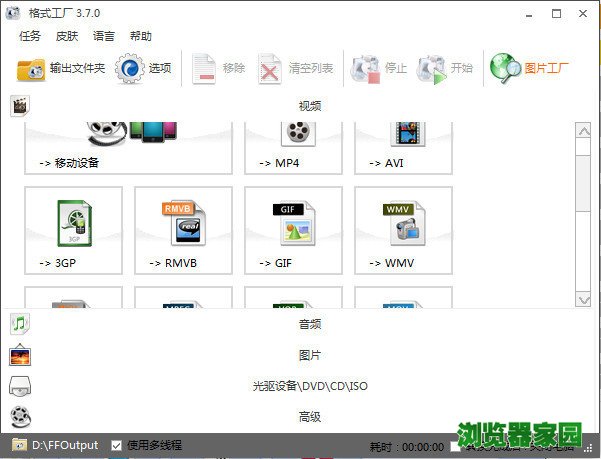Image resolution: width=601 pixels, height=459 pixels.
Task: Click the 图片工厂 Picture Factory icon
Action: point(531,69)
